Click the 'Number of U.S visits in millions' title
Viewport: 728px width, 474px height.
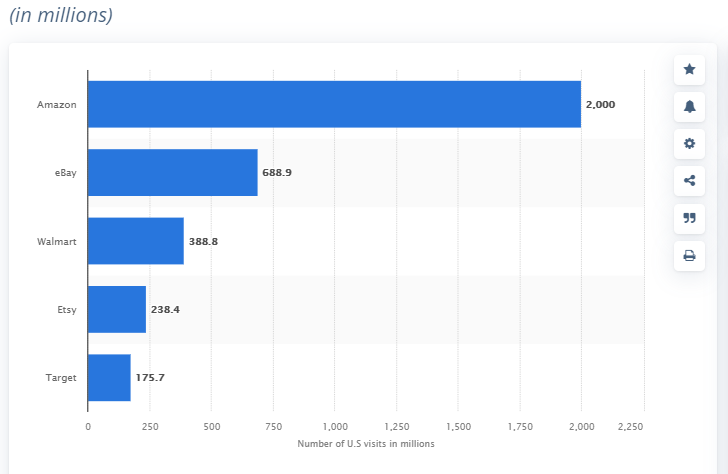(366, 443)
